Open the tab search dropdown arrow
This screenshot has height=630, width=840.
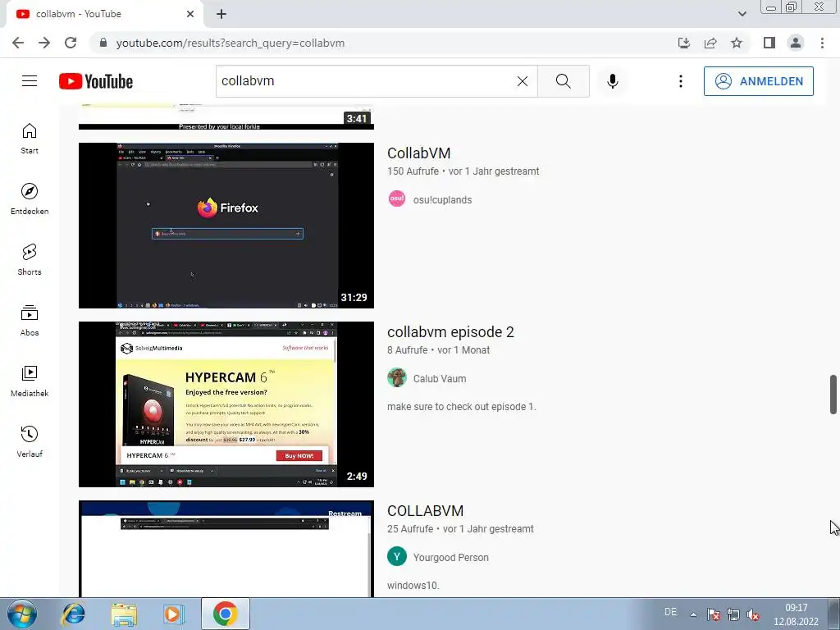point(742,14)
